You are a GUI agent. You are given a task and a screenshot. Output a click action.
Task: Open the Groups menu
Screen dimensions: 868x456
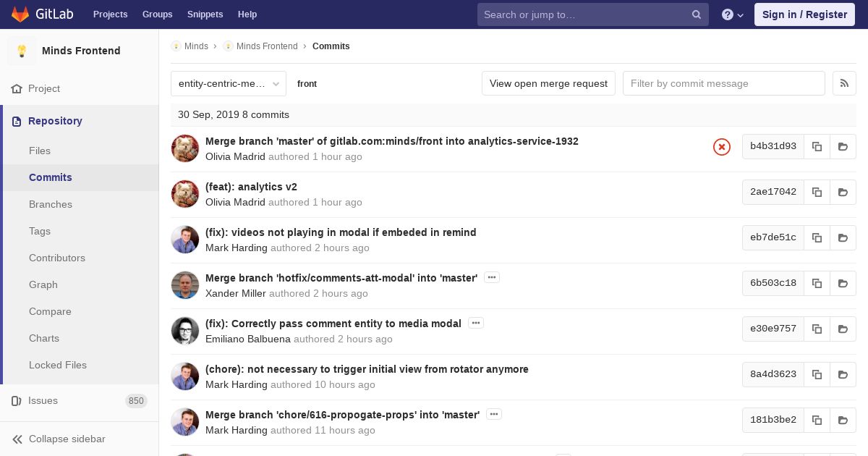[157, 14]
